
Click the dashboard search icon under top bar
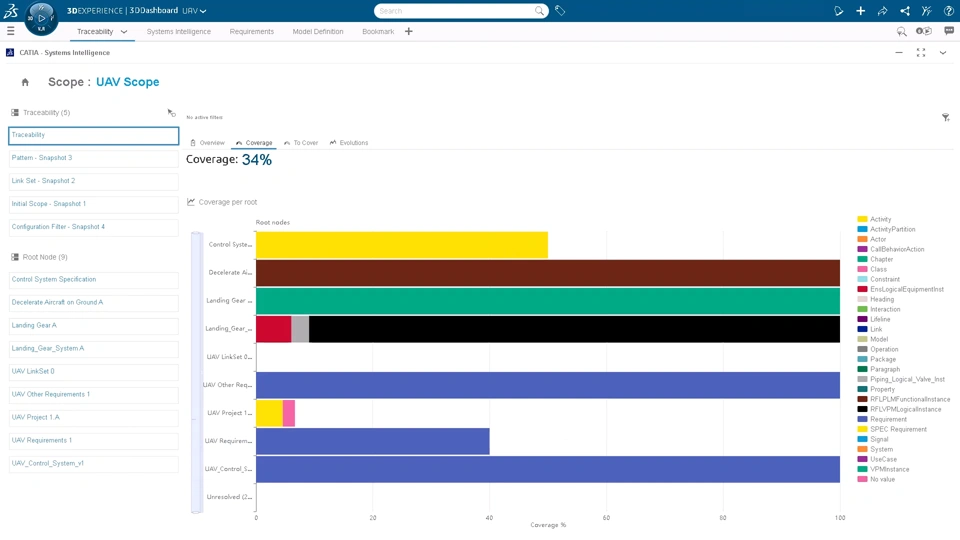pos(901,31)
